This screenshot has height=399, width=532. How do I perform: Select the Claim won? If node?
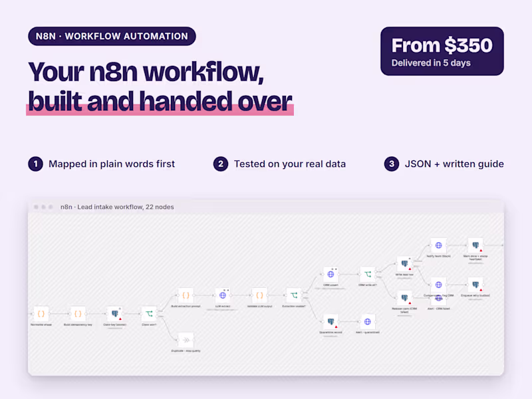149,314
